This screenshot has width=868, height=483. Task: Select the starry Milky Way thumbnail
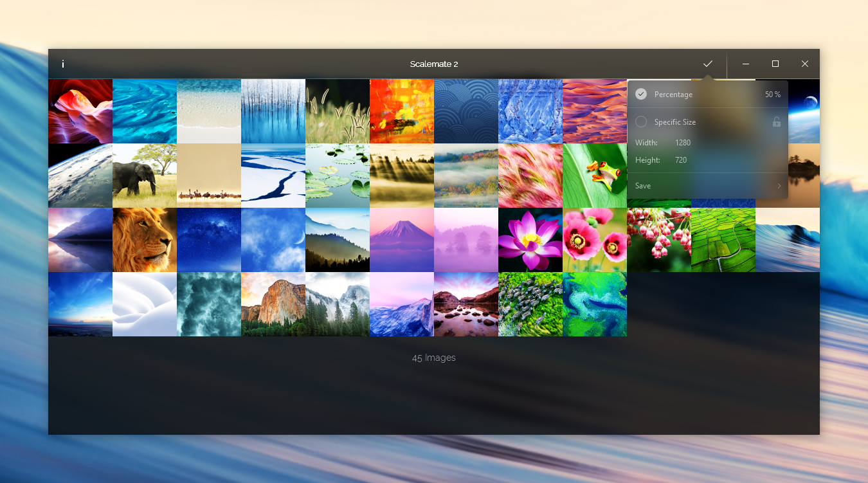pyautogui.click(x=209, y=240)
